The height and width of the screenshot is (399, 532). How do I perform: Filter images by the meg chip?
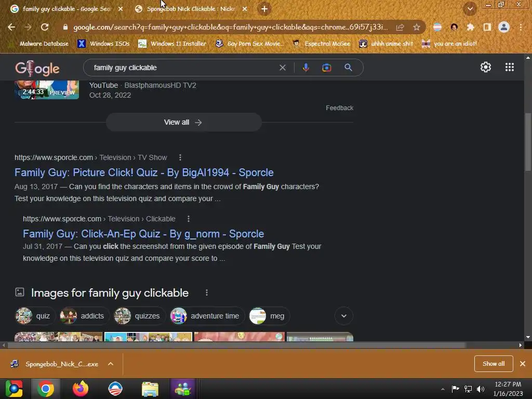[x=269, y=316]
